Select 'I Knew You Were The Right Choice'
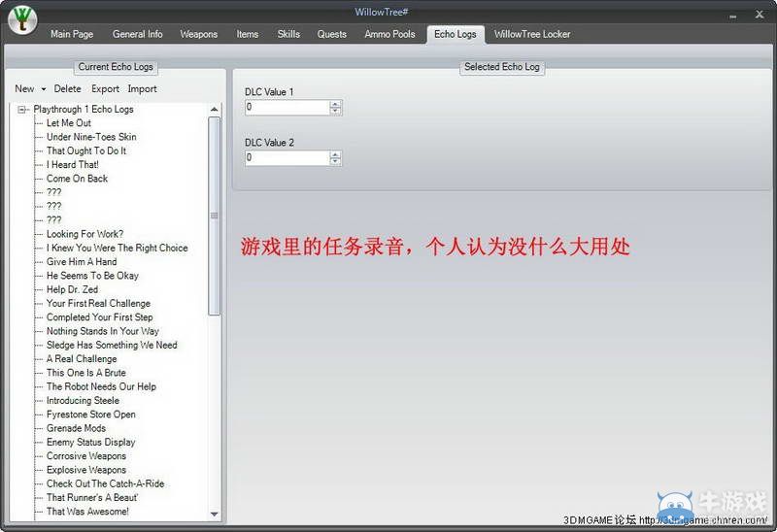The image size is (777, 532). [x=117, y=248]
